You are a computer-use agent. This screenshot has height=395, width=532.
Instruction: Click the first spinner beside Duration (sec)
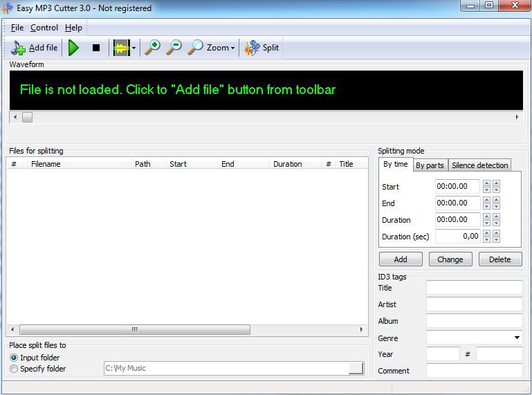[x=486, y=236]
